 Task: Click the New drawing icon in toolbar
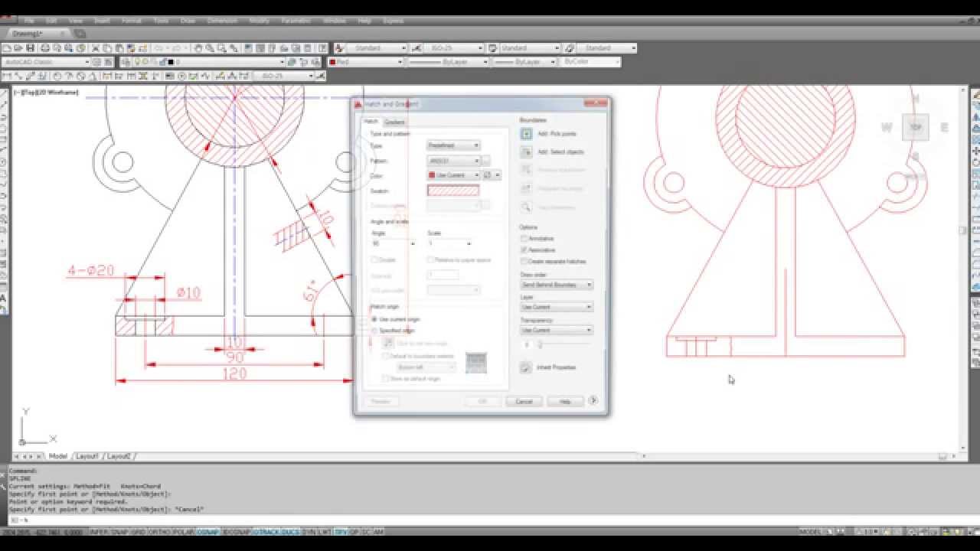pyautogui.click(x=7, y=48)
